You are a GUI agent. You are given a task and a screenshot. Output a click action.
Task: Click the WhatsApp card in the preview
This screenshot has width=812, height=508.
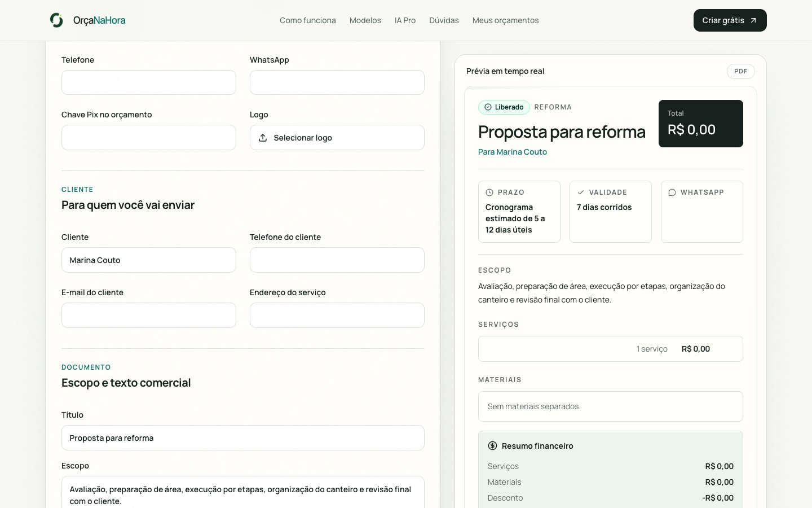pos(702,212)
